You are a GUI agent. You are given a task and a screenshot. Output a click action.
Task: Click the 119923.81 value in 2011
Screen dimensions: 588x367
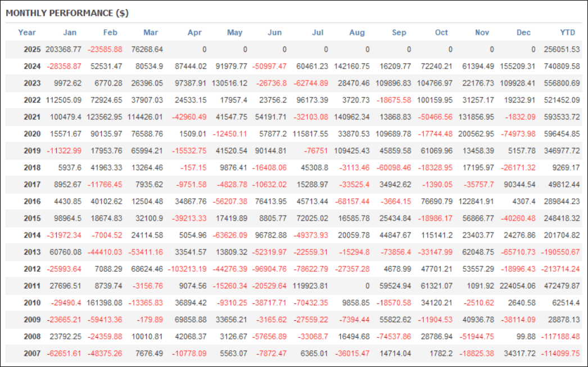[x=310, y=287]
